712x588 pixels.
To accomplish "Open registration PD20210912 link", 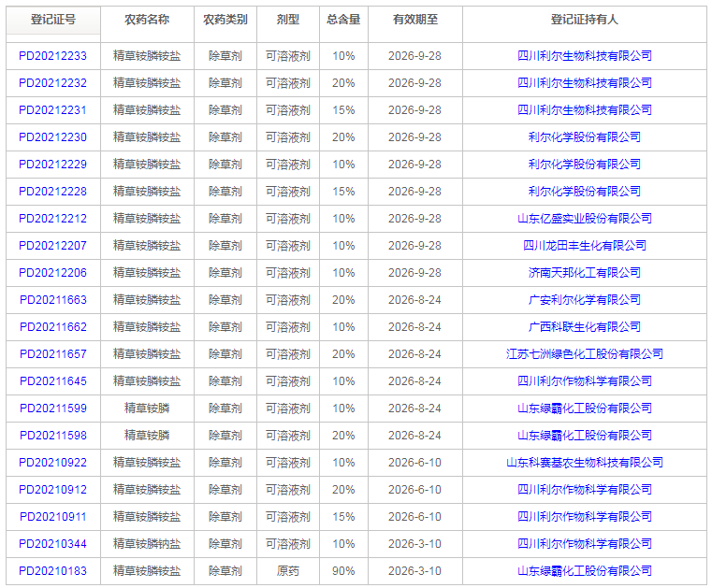I will pos(52,490).
